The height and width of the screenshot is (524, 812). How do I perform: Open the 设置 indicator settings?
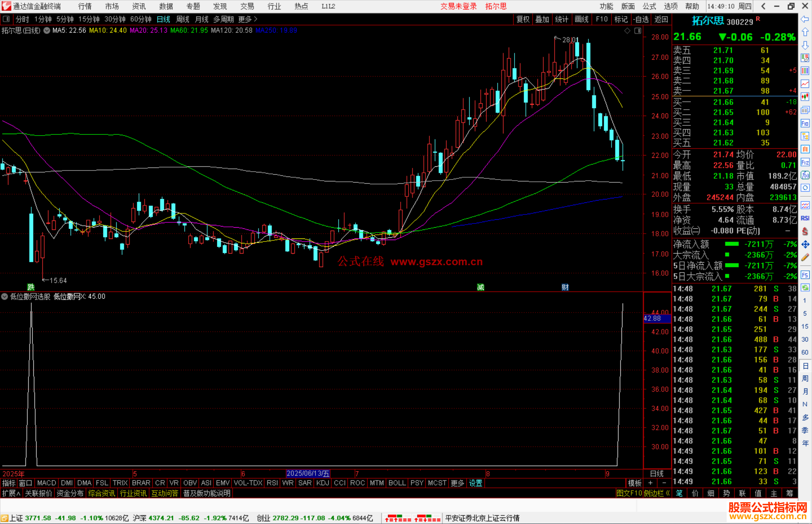(x=476, y=483)
